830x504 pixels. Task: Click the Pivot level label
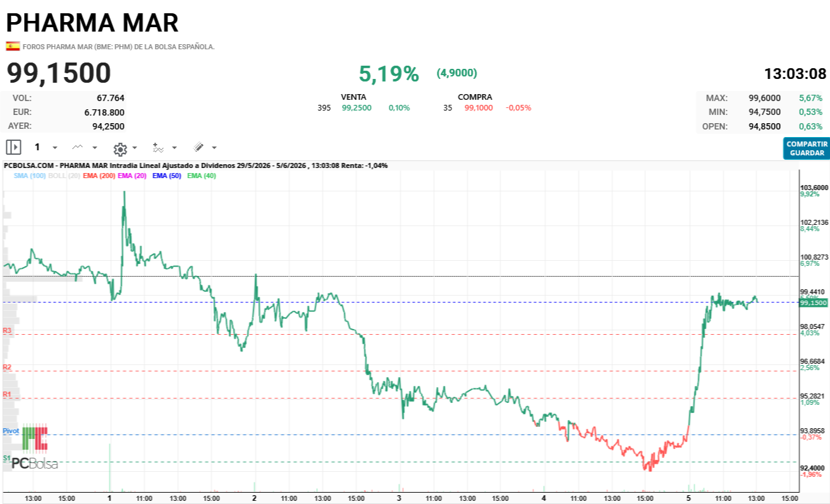[11, 431]
